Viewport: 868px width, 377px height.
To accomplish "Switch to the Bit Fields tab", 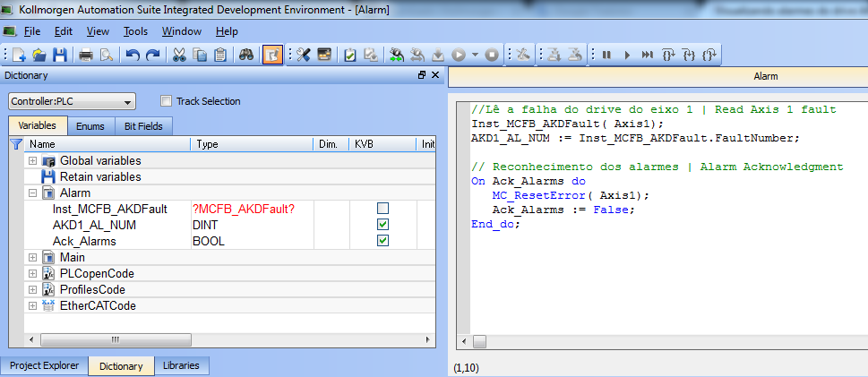I will pyautogui.click(x=143, y=126).
